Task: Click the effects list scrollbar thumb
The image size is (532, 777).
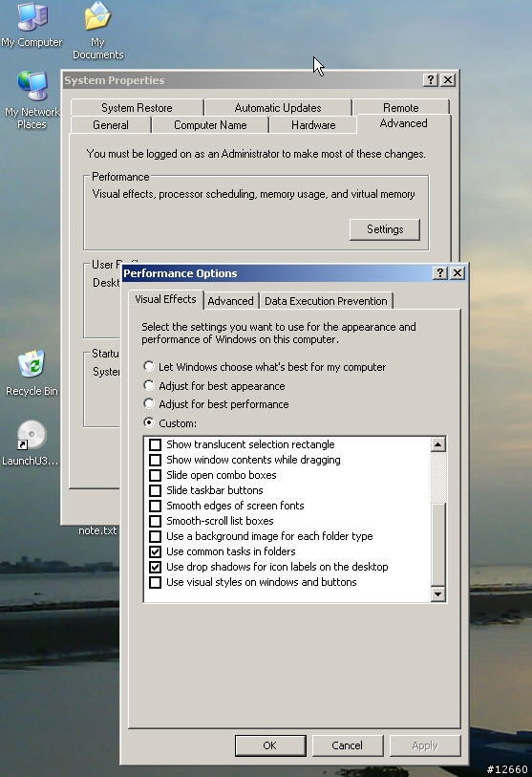Action: pos(438,544)
